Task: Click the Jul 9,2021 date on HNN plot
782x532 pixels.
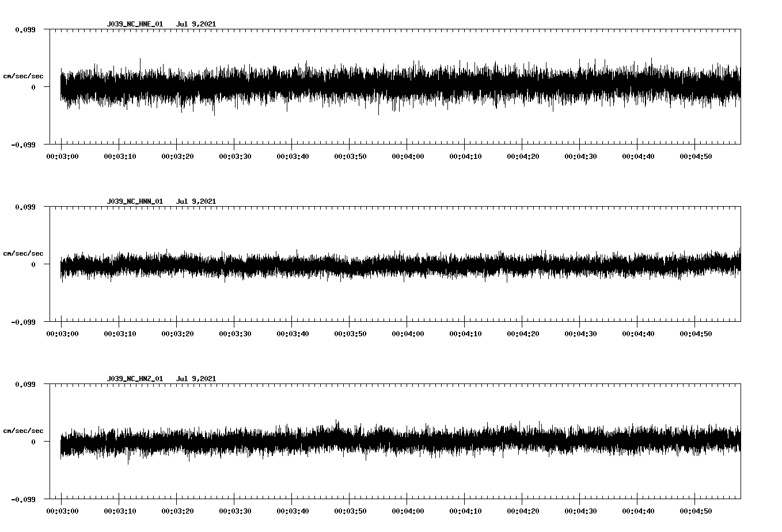Action: 196,202
